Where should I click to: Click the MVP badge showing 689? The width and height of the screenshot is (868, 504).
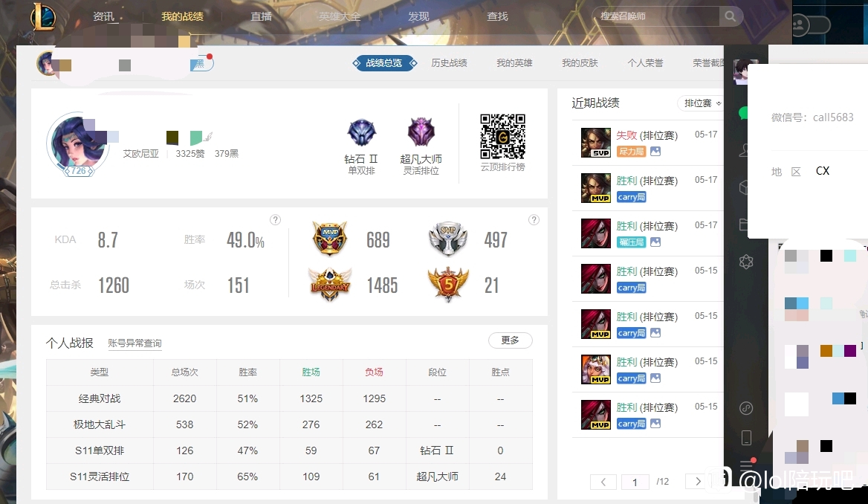coord(330,239)
